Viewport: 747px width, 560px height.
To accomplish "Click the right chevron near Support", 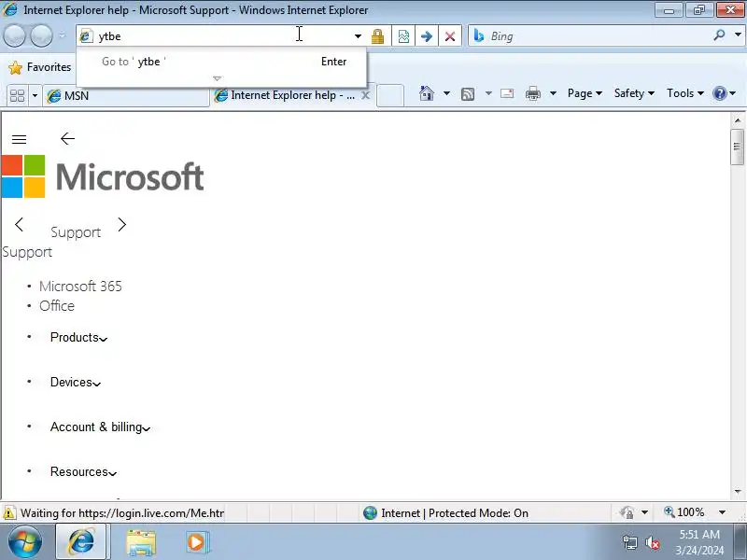I will point(122,224).
